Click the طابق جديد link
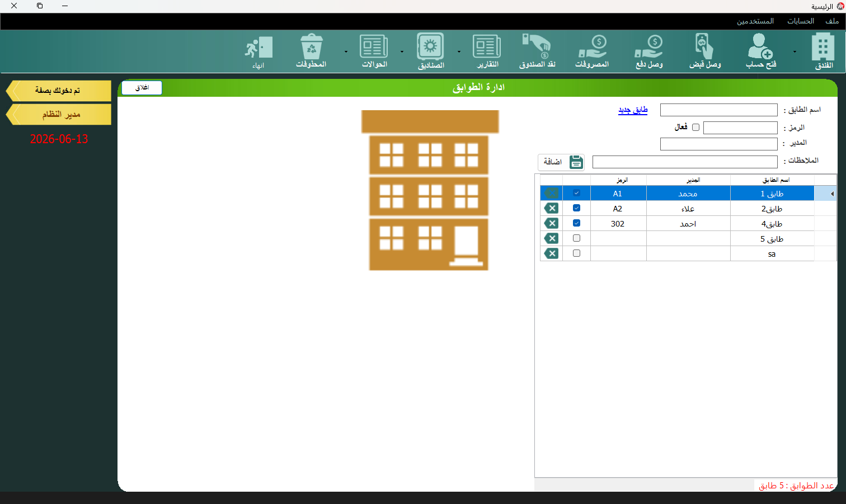Viewport: 846px width, 504px height. [633, 110]
